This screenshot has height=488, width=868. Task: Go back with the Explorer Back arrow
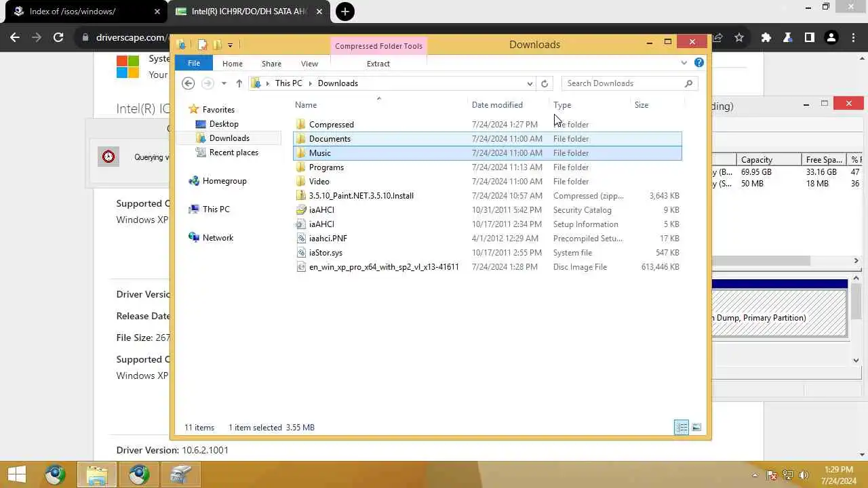point(189,83)
